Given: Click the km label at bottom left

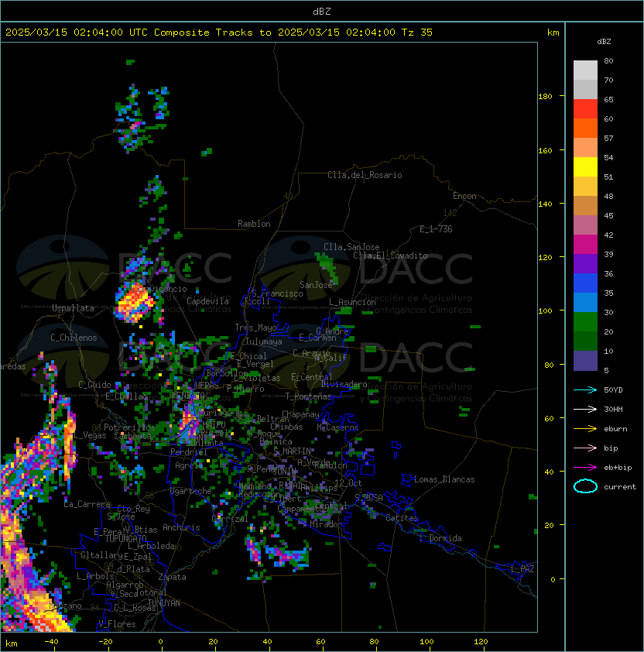Looking at the screenshot, I should point(12,643).
